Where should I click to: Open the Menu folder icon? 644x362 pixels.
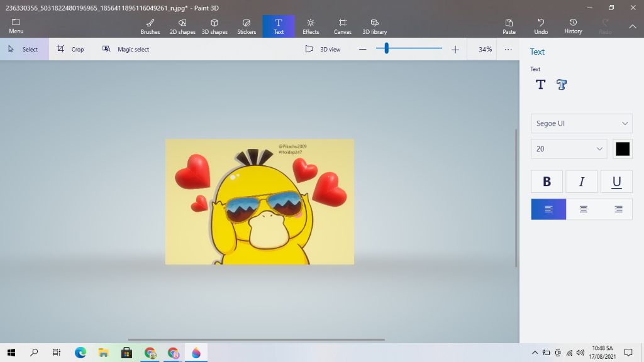click(16, 26)
